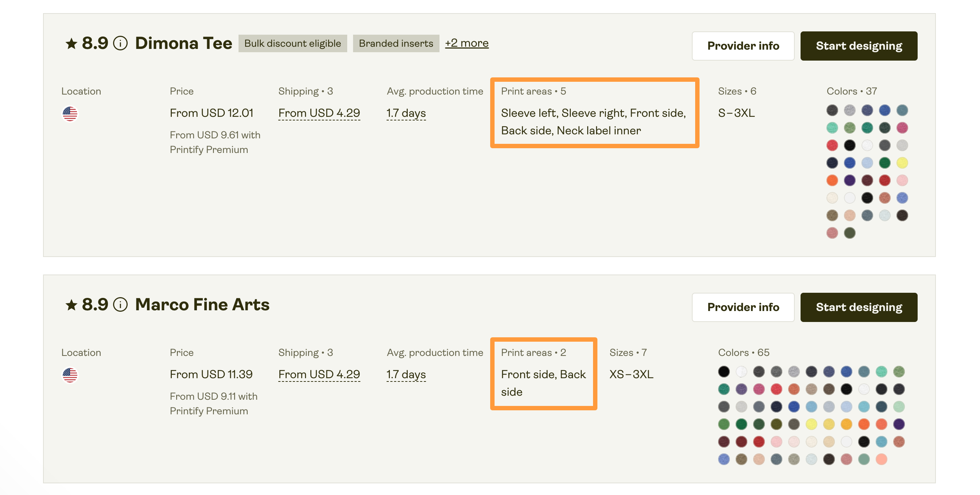Select the light pink swatch in Dimona Tee colors
This screenshot has height=495, width=980.
click(902, 180)
